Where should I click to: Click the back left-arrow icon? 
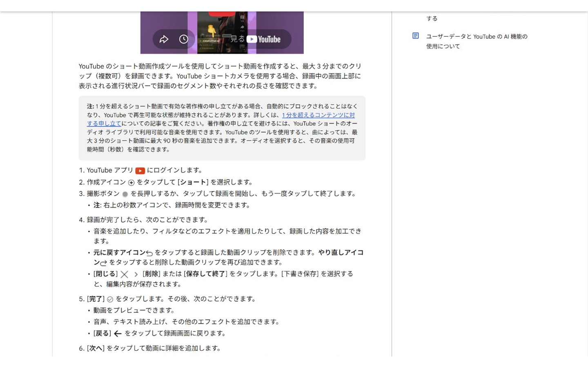coord(118,334)
